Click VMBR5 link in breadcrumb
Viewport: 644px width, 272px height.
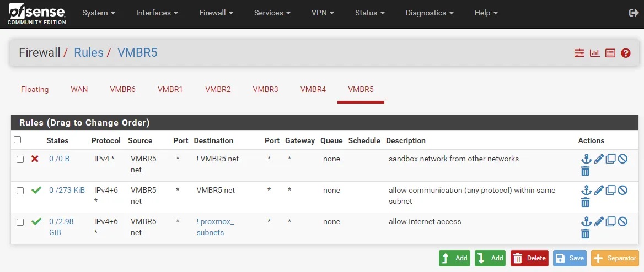point(137,52)
